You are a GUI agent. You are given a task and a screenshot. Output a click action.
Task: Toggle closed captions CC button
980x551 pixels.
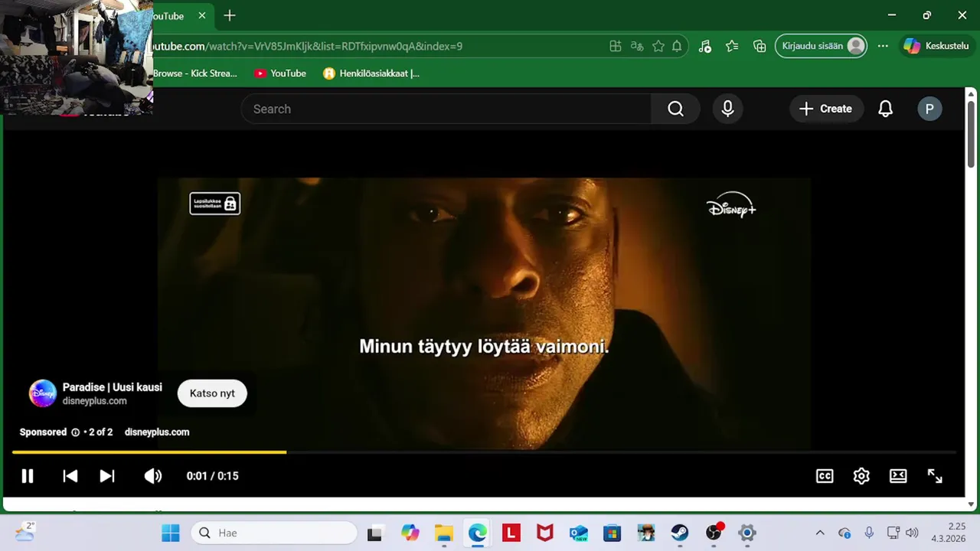(825, 476)
